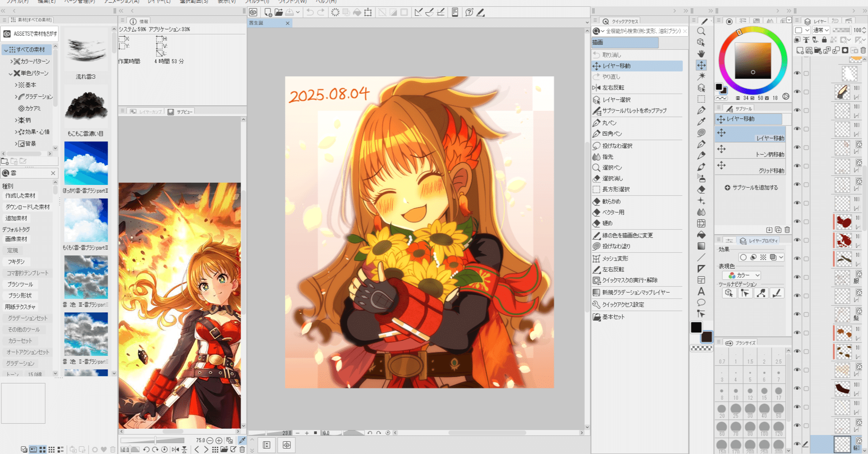Delete the selected sub tool

787,230
